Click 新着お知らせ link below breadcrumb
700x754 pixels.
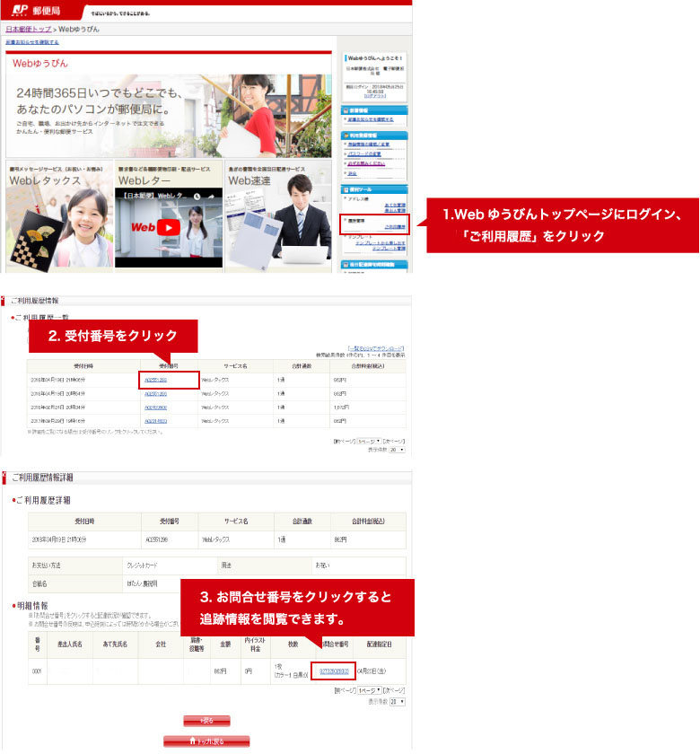point(32,42)
